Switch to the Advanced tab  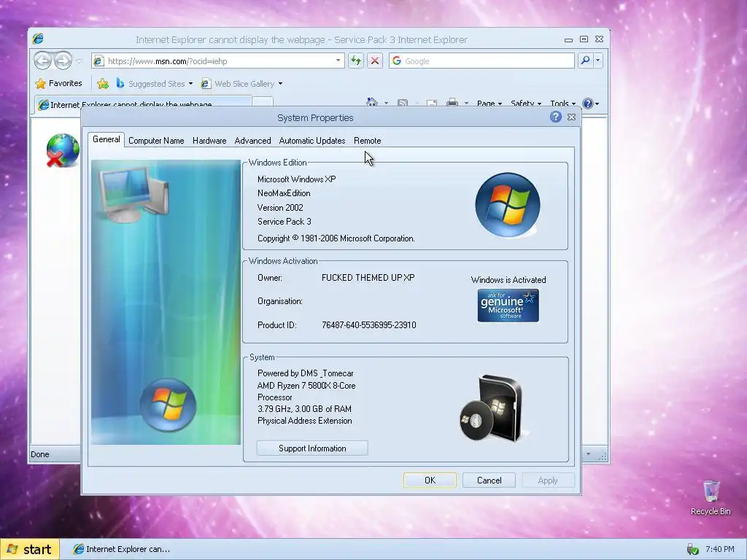coord(252,141)
